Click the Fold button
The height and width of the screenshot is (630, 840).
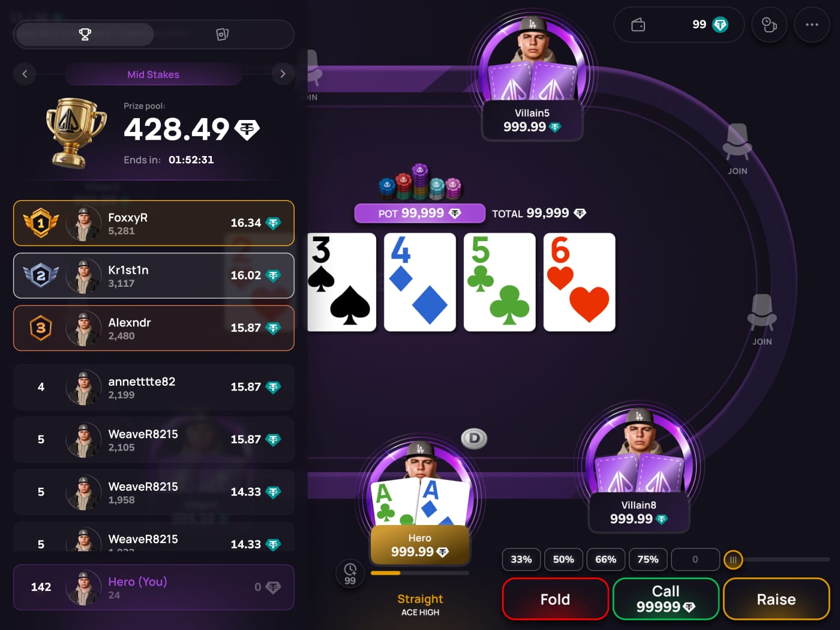coord(556,599)
